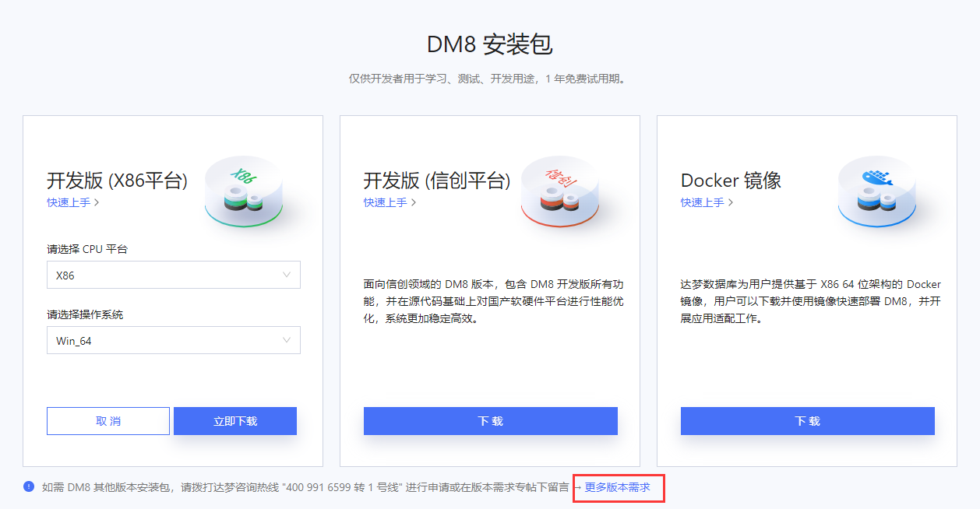This screenshot has height=509, width=980.
Task: Open the 更多版本需求 link
Action: tap(617, 487)
